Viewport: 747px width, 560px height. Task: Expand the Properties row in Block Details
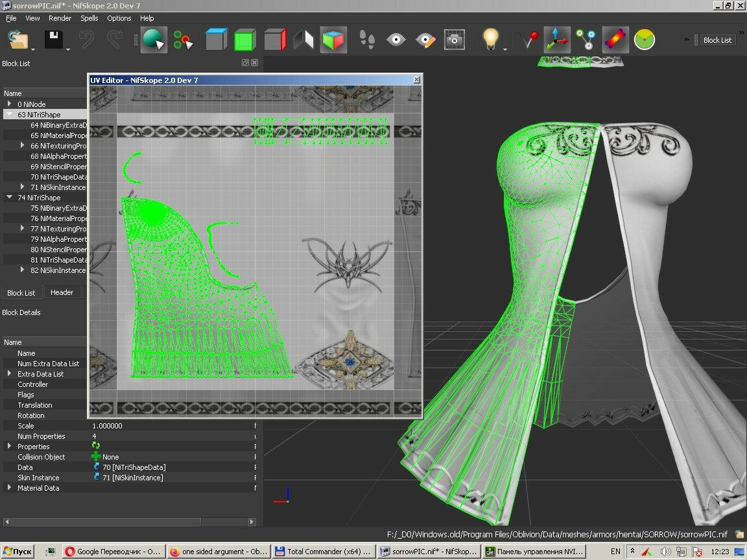pyautogui.click(x=9, y=446)
